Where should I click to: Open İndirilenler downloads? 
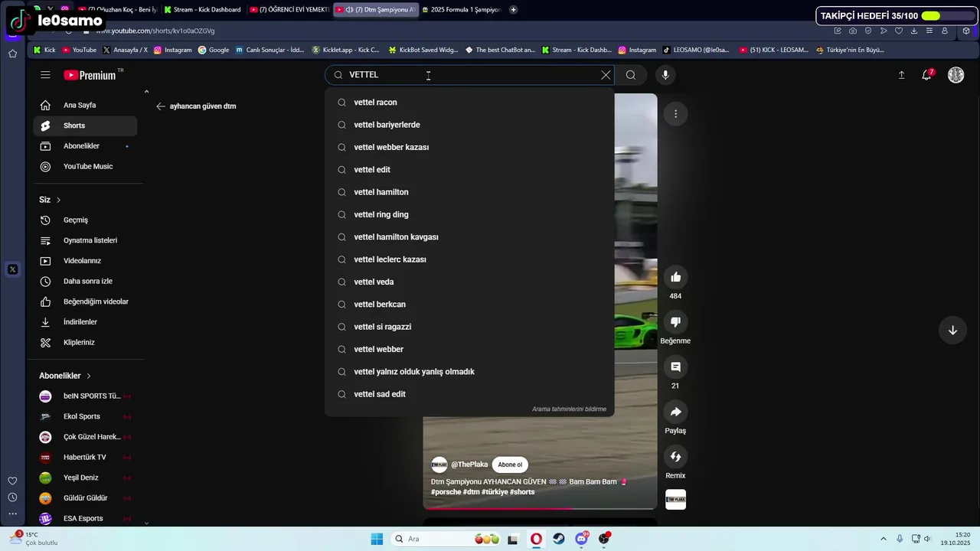pos(86,322)
